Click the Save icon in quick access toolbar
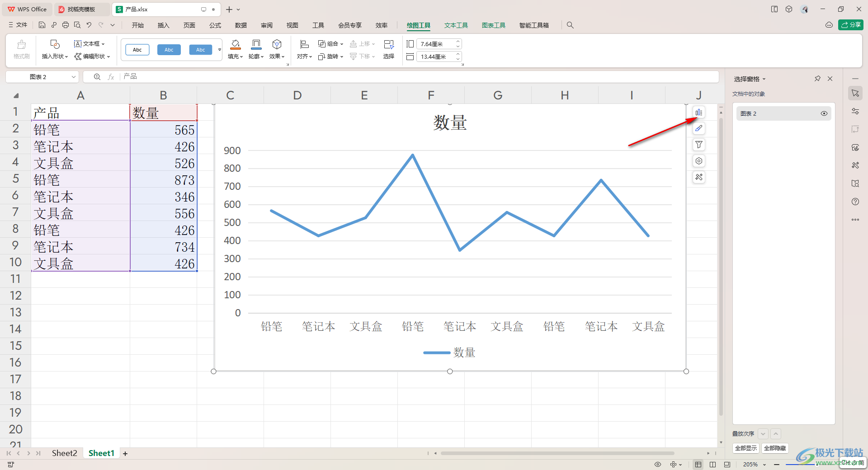 [x=42, y=25]
